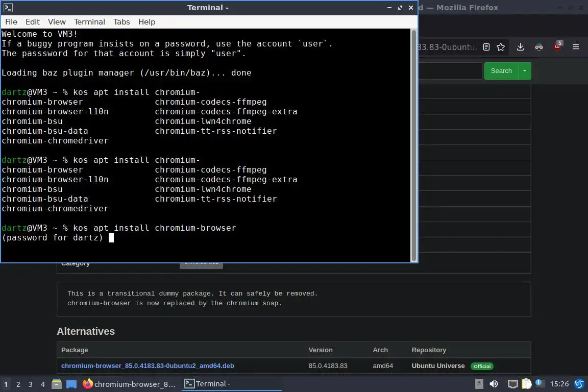Click the terminal vertical scrollbar
The image size is (588, 392).
click(414, 145)
